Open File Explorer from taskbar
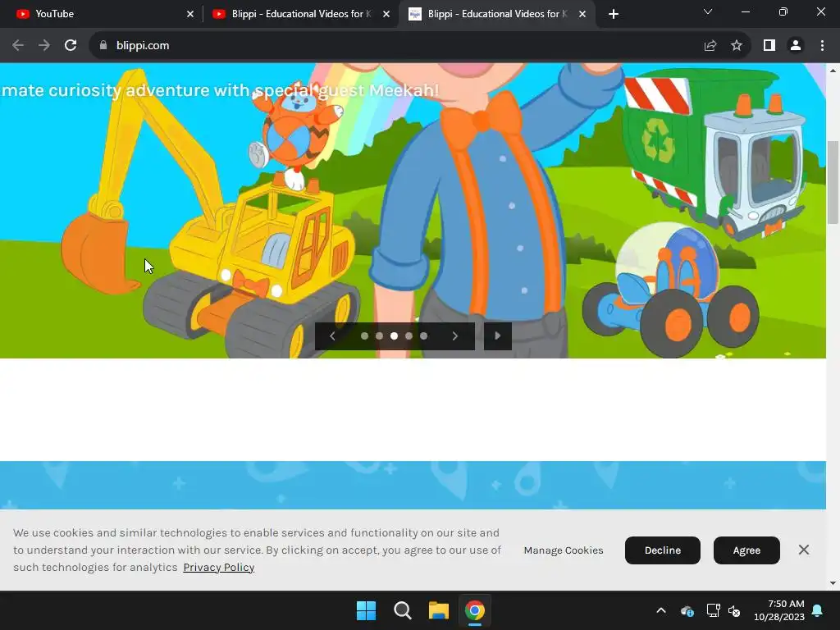Screen dimensions: 840x630 coord(439,610)
